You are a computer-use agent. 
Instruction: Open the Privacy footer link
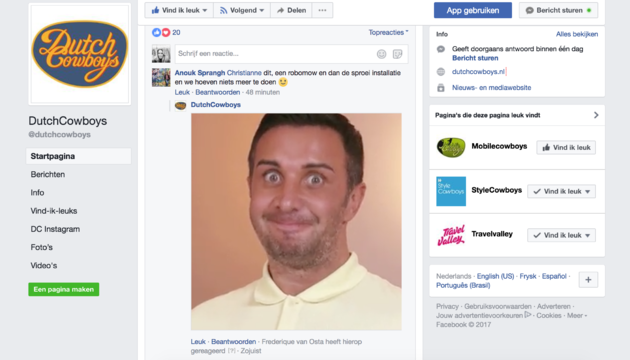(x=447, y=306)
